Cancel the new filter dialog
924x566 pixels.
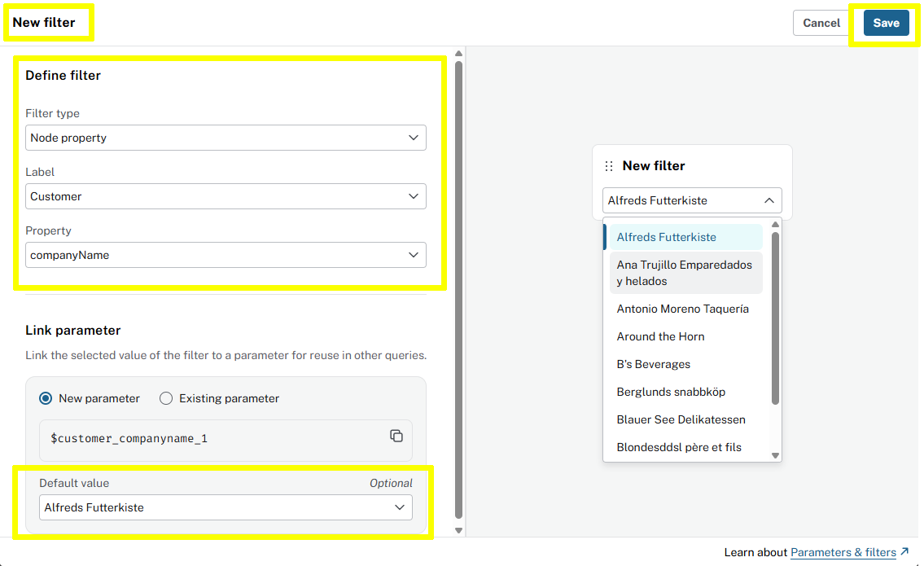(x=821, y=23)
